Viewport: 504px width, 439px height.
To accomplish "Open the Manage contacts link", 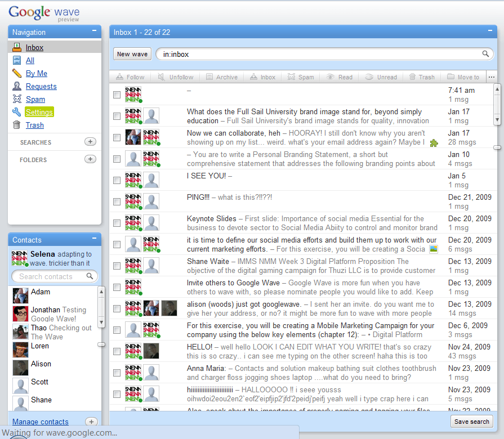I will click(x=41, y=422).
